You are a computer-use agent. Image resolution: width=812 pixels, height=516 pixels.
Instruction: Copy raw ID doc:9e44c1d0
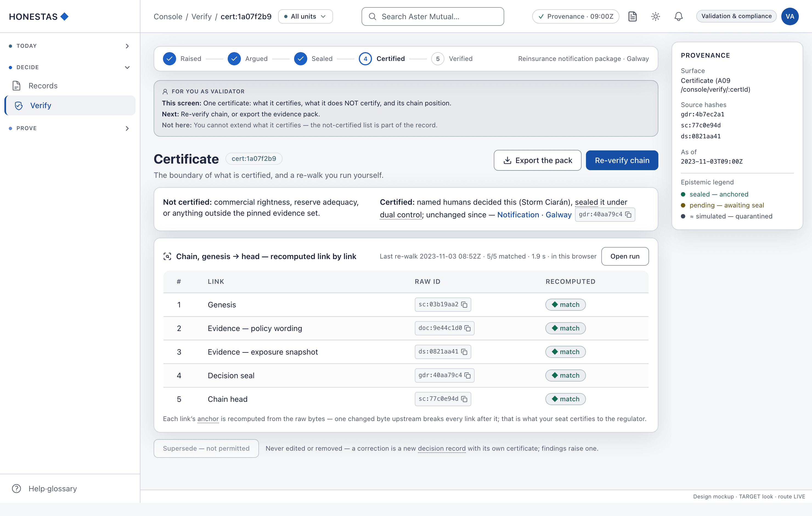click(x=467, y=328)
